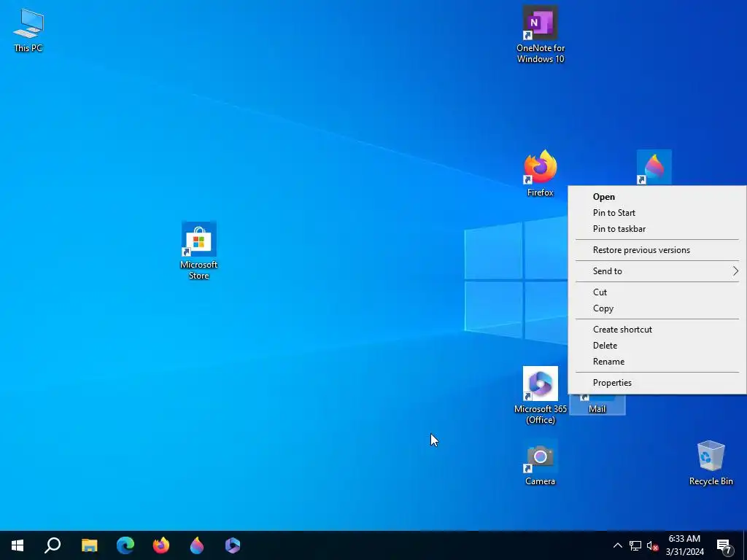Screen dimensions: 747x560
Task: Select the OneNote for Windows 10 shortcut
Action: coord(541,34)
